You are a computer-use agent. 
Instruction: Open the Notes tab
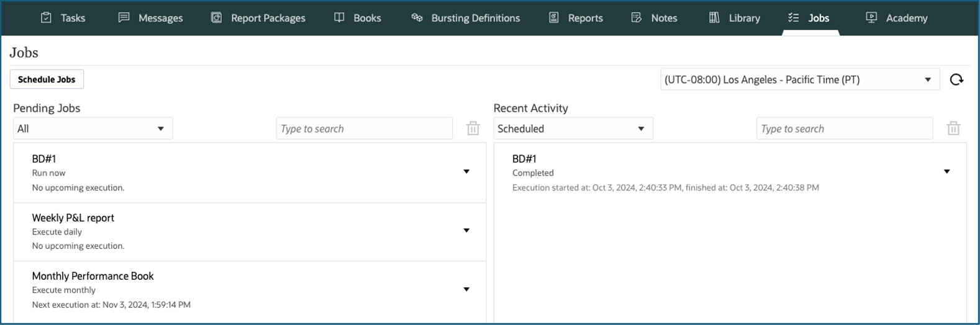[x=663, y=18]
